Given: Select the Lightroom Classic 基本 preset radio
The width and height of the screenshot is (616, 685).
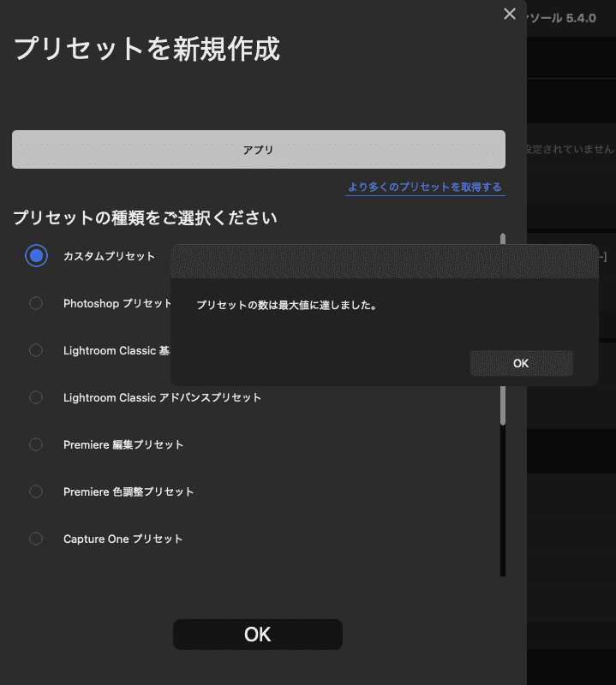Looking at the screenshot, I should (x=36, y=350).
